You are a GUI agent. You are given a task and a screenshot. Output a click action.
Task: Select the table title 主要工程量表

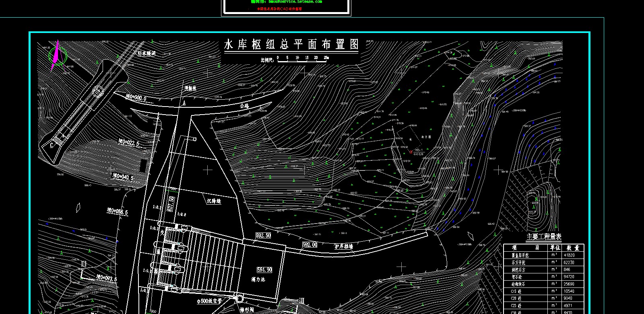point(544,237)
